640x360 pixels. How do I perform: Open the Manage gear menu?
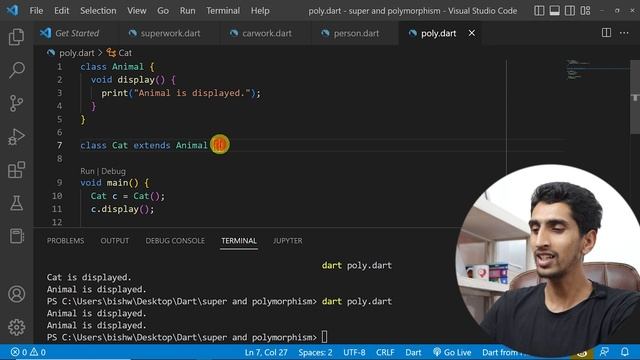coord(16,327)
